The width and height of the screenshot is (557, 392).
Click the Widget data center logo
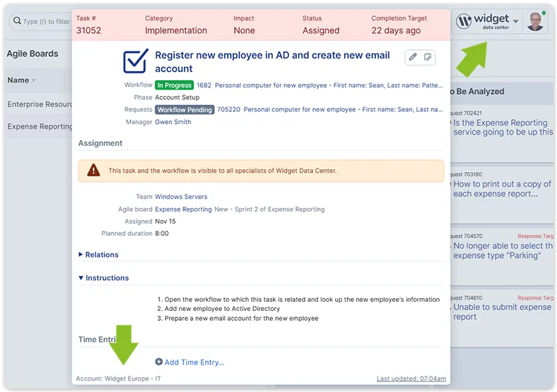(483, 21)
